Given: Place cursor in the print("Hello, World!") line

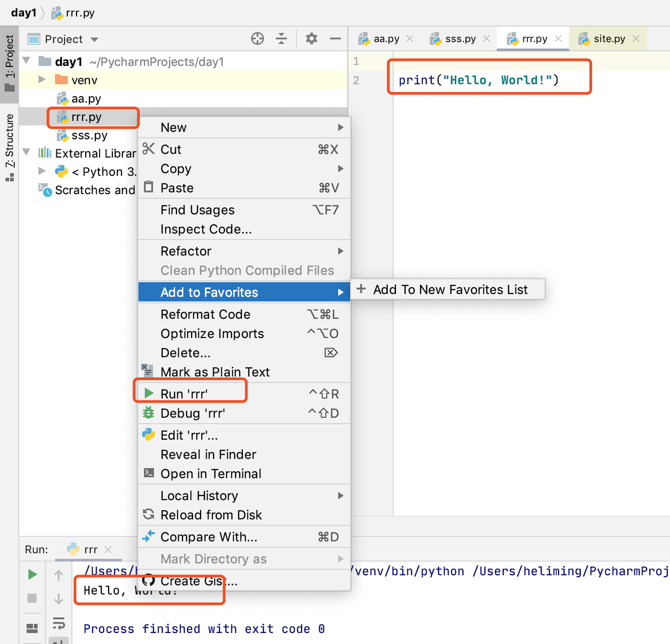Looking at the screenshot, I should click(478, 80).
